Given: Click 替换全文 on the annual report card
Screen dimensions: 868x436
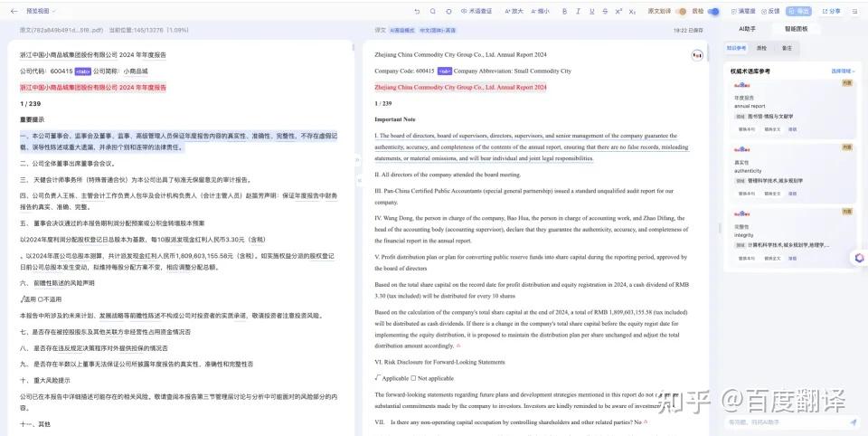Looking at the screenshot, I should pyautogui.click(x=772, y=129).
